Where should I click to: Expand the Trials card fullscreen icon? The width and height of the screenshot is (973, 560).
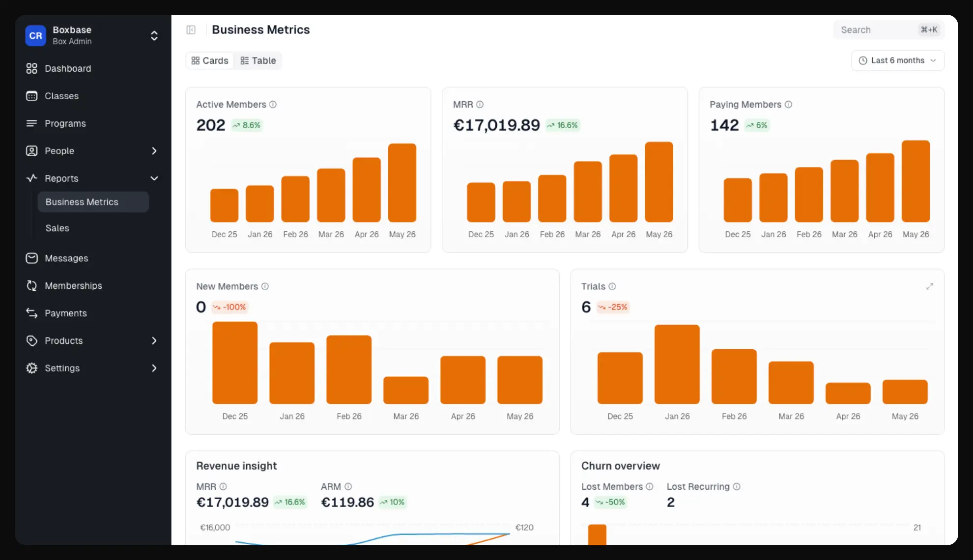[x=930, y=286]
